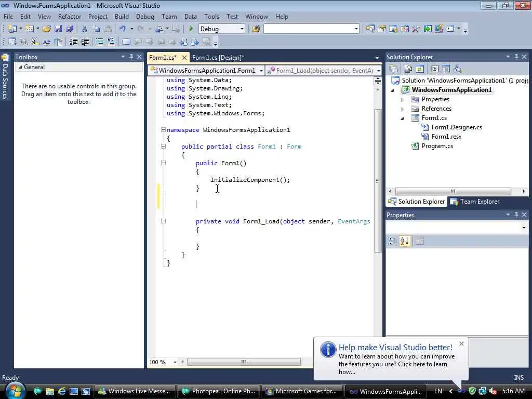Open the Properties object selector dropdown
This screenshot has width=532, height=399.
(524, 228)
